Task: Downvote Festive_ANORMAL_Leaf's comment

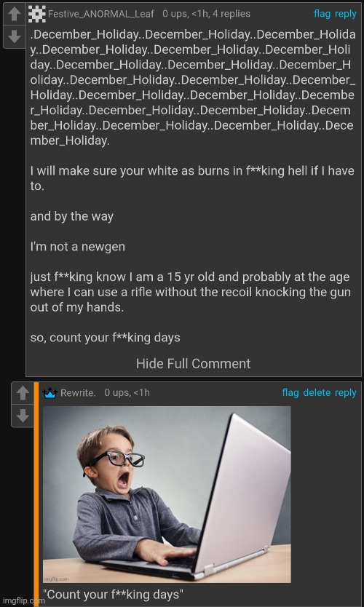Action: pyautogui.click(x=15, y=37)
